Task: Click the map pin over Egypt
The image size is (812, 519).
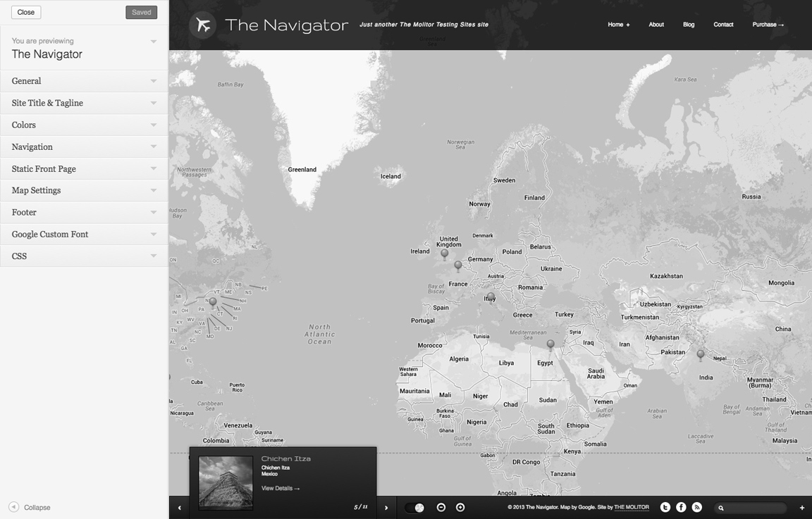Action: pos(550,344)
